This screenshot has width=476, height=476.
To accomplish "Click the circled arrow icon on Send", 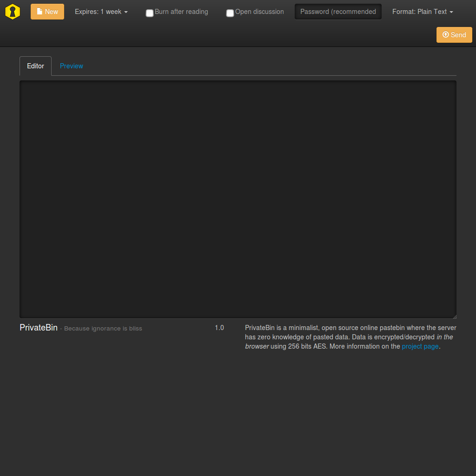I will click(x=446, y=34).
